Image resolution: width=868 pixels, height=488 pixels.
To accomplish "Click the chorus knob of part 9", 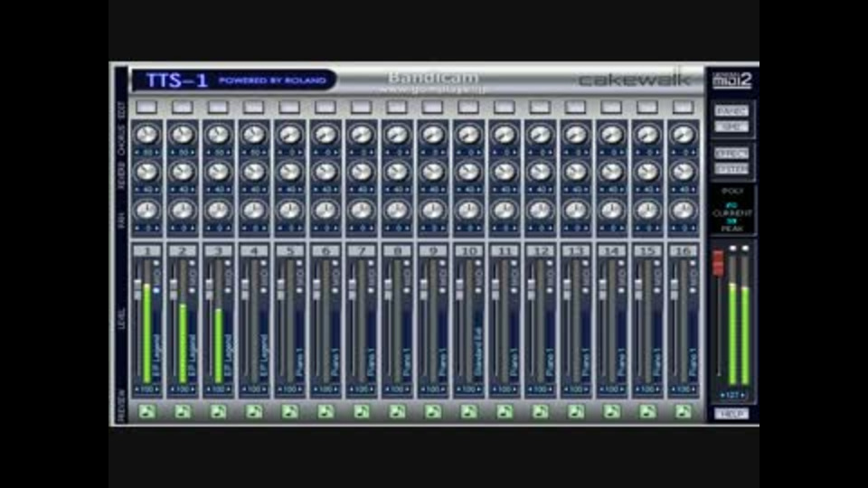I will point(432,135).
